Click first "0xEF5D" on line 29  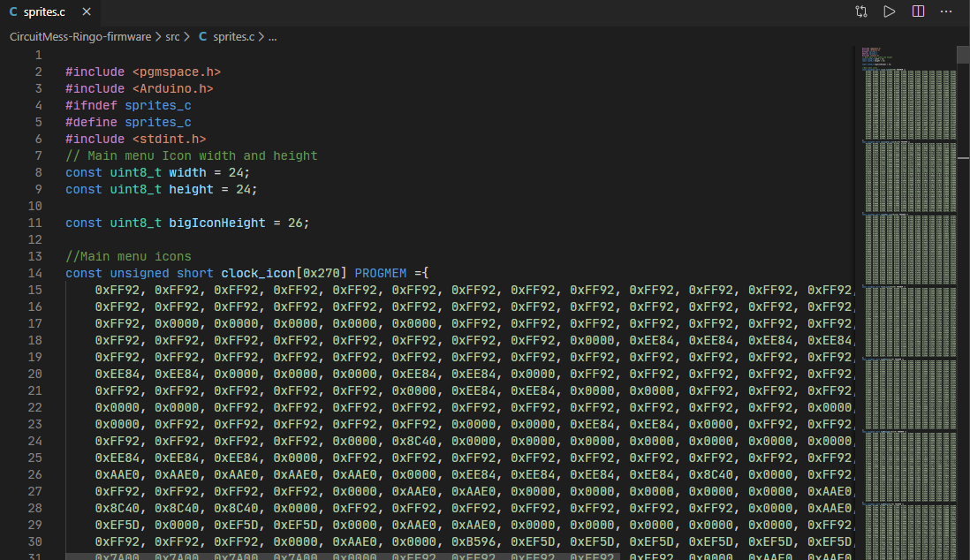pos(117,526)
